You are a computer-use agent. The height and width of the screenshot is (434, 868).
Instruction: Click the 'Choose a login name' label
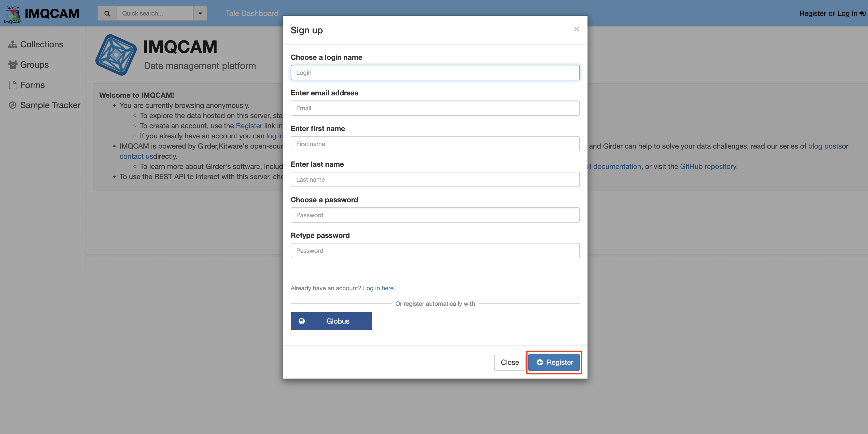click(x=326, y=57)
